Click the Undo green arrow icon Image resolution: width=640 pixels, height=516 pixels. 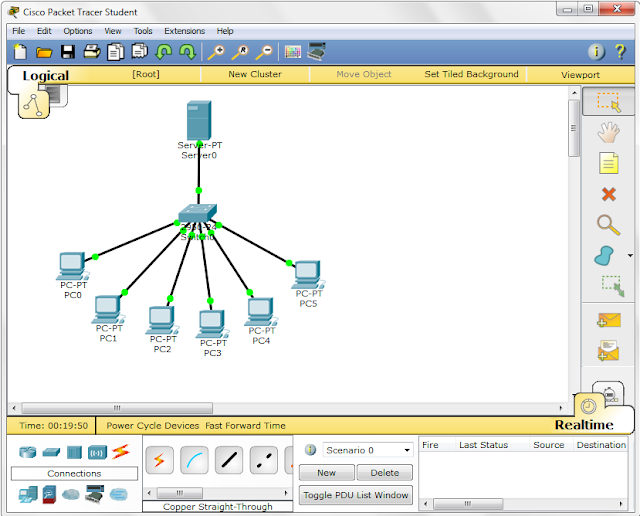(x=164, y=52)
